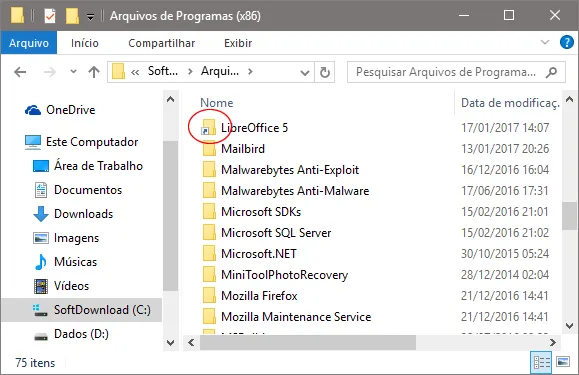This screenshot has width=579, height=375.
Task: Select the Microsoft SDKs folder icon
Action: (209, 212)
